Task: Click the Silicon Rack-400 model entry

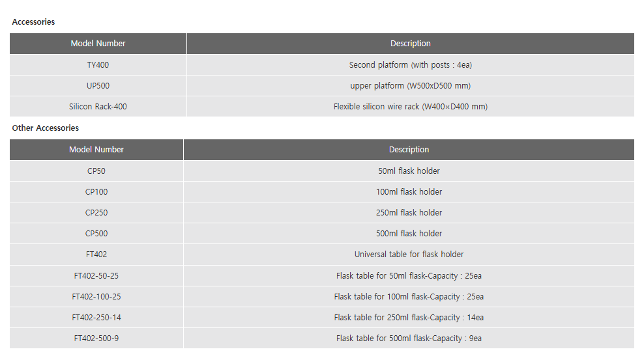Action: [98, 107]
